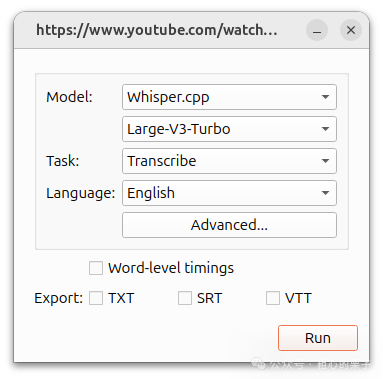383x379 pixels.
Task: Open the Language dropdown showing English
Action: [x=229, y=193]
